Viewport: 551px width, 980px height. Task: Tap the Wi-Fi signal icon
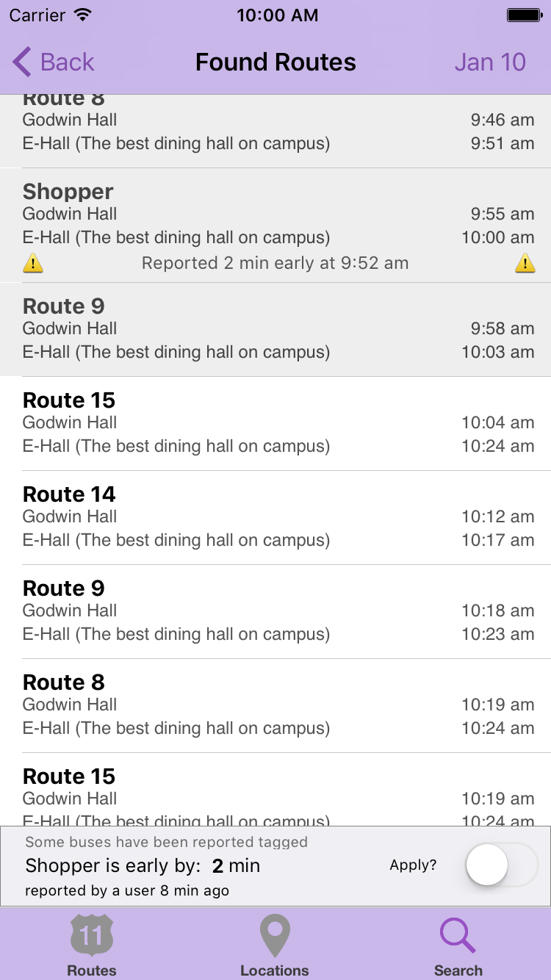coord(83,15)
